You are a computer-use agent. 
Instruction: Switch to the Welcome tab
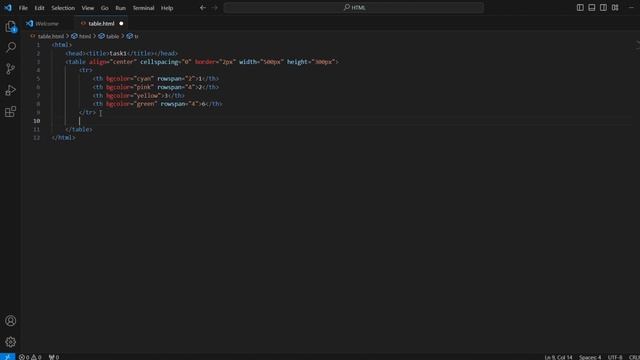(47, 24)
